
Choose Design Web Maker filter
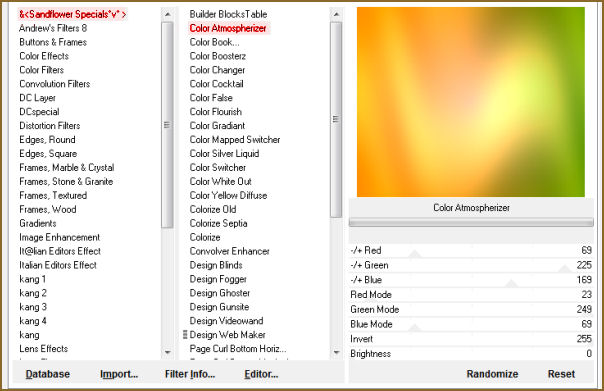pyautogui.click(x=227, y=335)
